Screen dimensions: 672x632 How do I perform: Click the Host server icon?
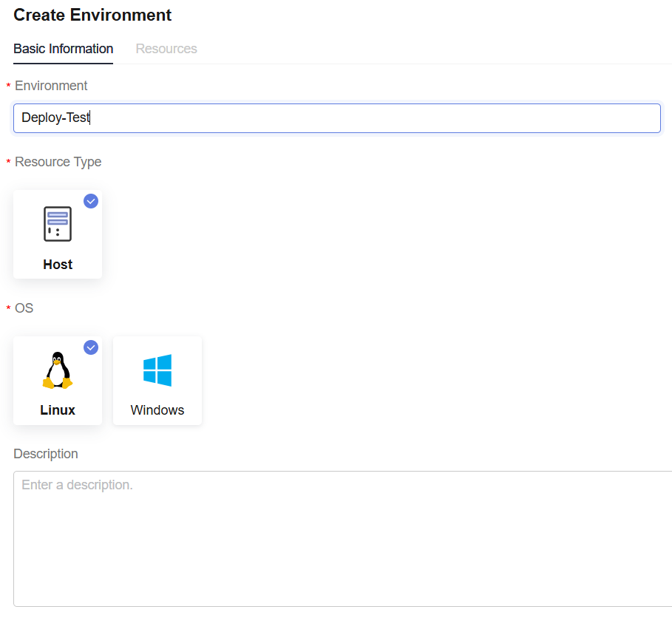pos(58,224)
